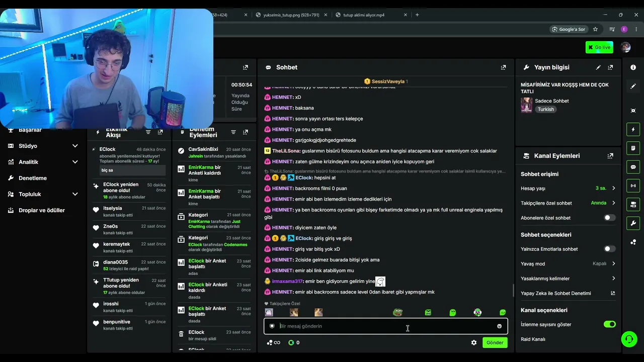
Task: Pop out the Etkinlik Akışı panel
Action: click(160, 132)
